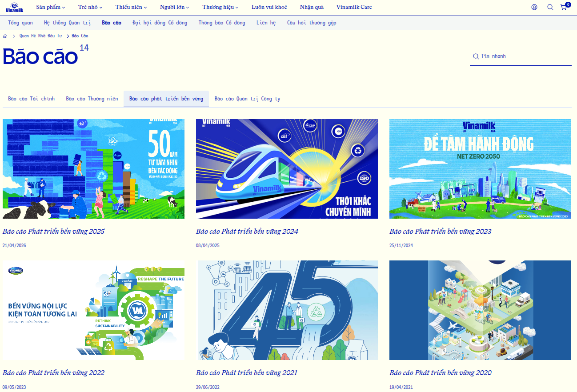Viewport: 577px width, 392px height.
Task: Switch to the Báo cáo Thường niên tab
Action: coord(92,99)
